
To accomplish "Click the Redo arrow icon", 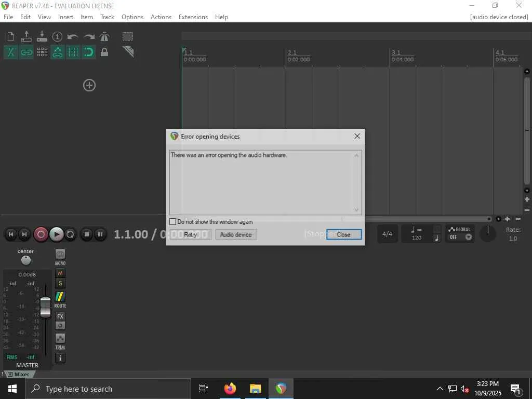I will pyautogui.click(x=89, y=36).
